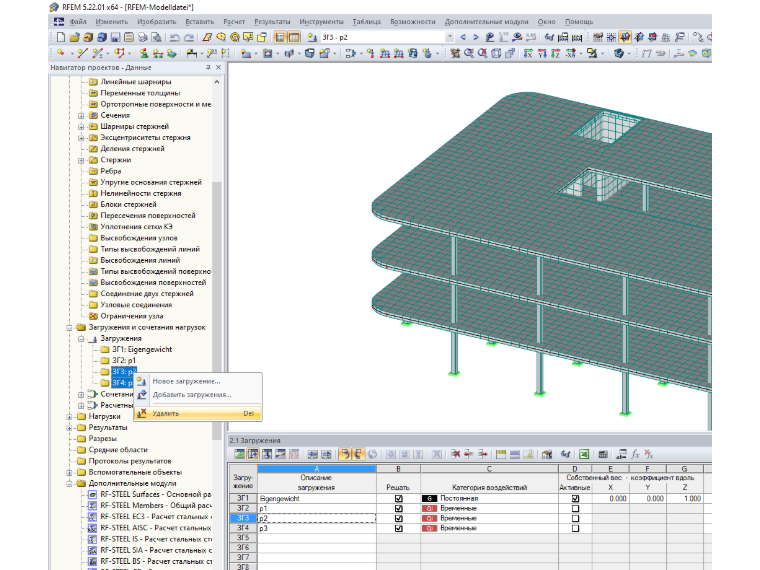Click the red Qi swatch in ЗГ4 row
The height and width of the screenshot is (570, 760).
pos(429,528)
